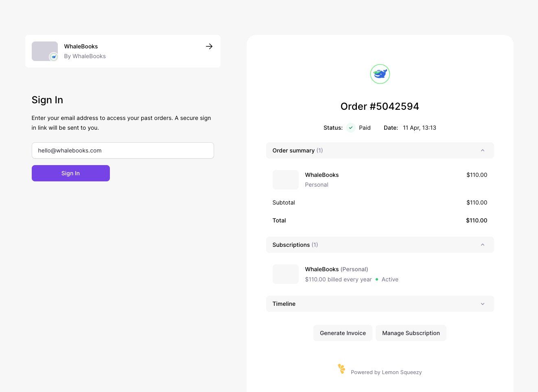Open Manage Subscription

(411, 333)
